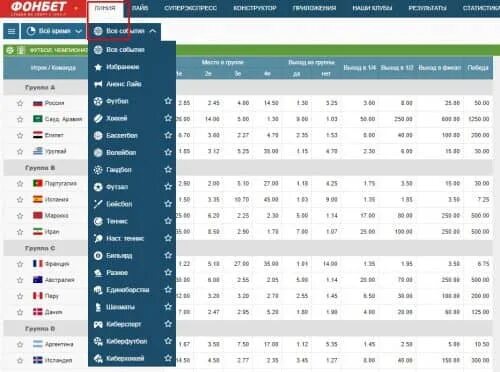This screenshot has height=372, width=500.
Task: Click the Denmark flag icon
Action: (38, 312)
